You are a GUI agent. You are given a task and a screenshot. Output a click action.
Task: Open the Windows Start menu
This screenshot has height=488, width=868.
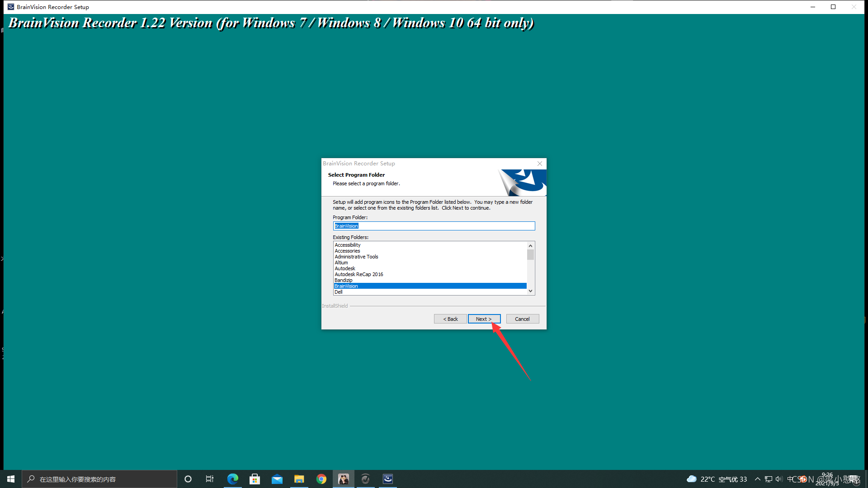click(11, 479)
